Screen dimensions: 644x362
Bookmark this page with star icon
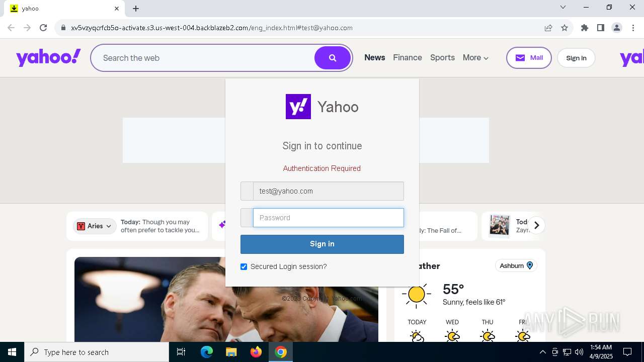(565, 28)
